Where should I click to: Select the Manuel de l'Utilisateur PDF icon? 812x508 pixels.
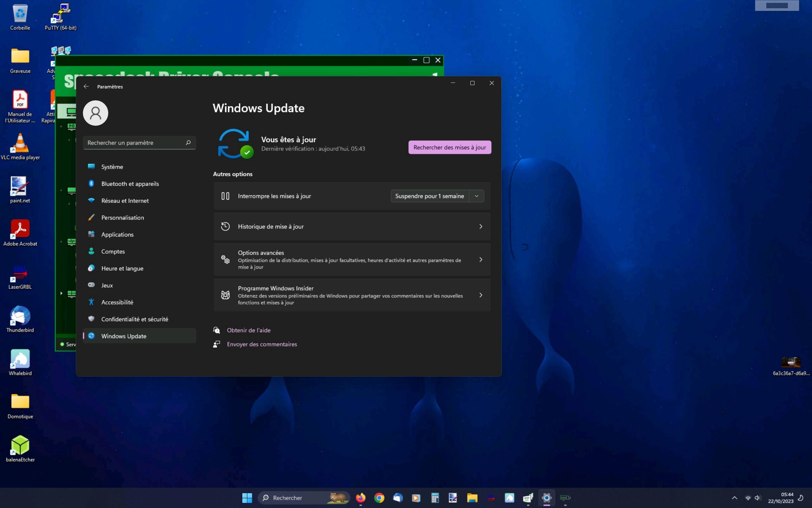[x=20, y=107]
